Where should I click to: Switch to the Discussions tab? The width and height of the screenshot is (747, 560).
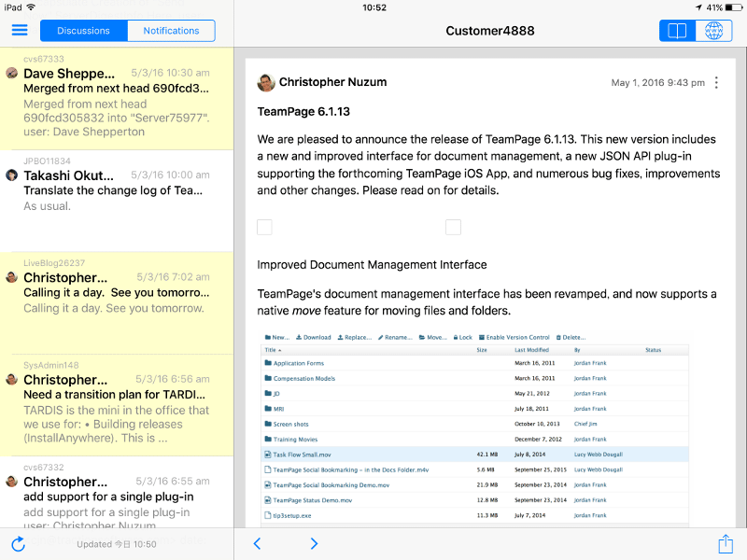84,31
